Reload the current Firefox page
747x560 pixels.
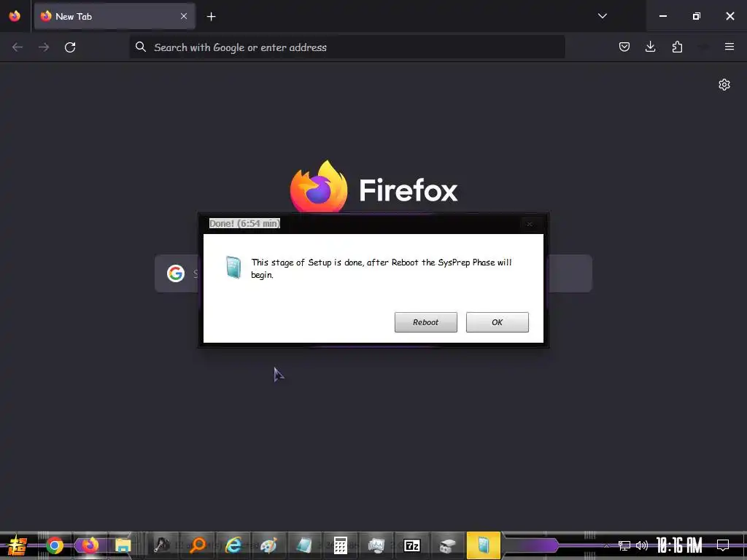pyautogui.click(x=70, y=47)
